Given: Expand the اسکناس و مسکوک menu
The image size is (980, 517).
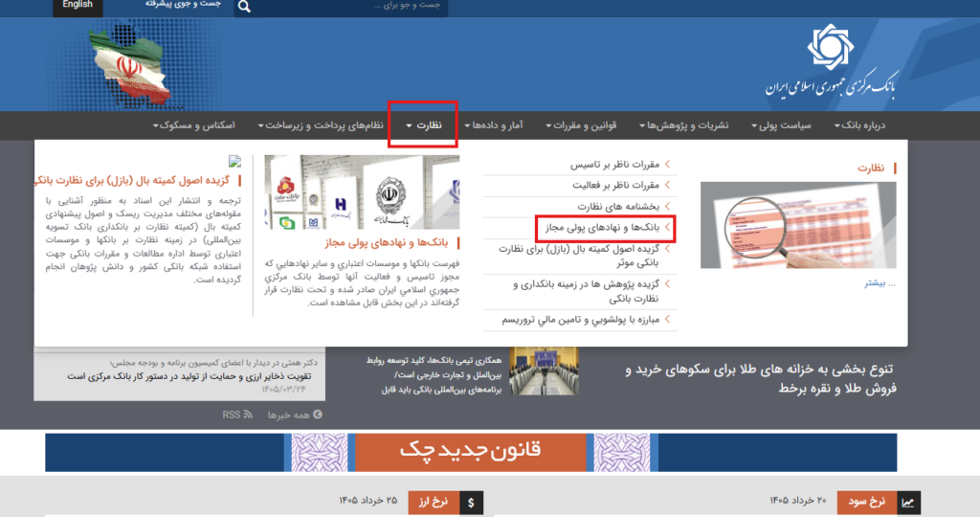Looking at the screenshot, I should click(x=193, y=125).
